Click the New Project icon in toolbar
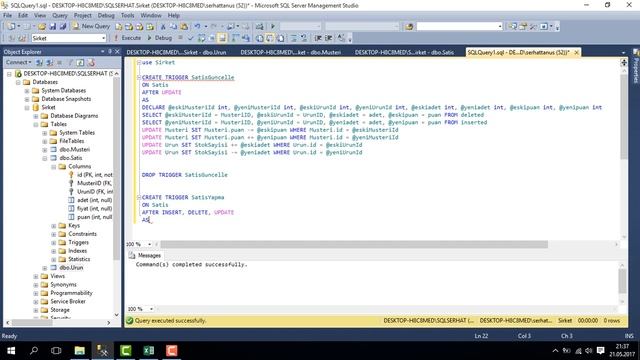The height and width of the screenshot is (360, 640). (x=11, y=27)
